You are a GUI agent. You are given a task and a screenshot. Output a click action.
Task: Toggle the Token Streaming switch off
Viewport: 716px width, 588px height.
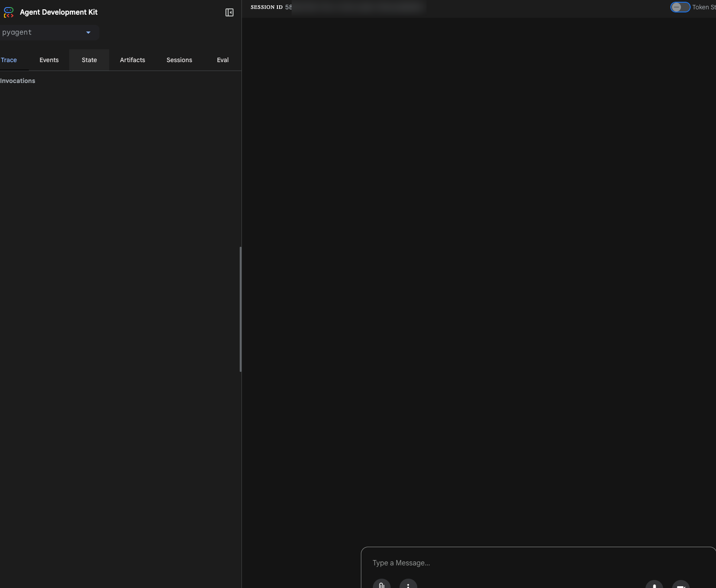click(680, 7)
